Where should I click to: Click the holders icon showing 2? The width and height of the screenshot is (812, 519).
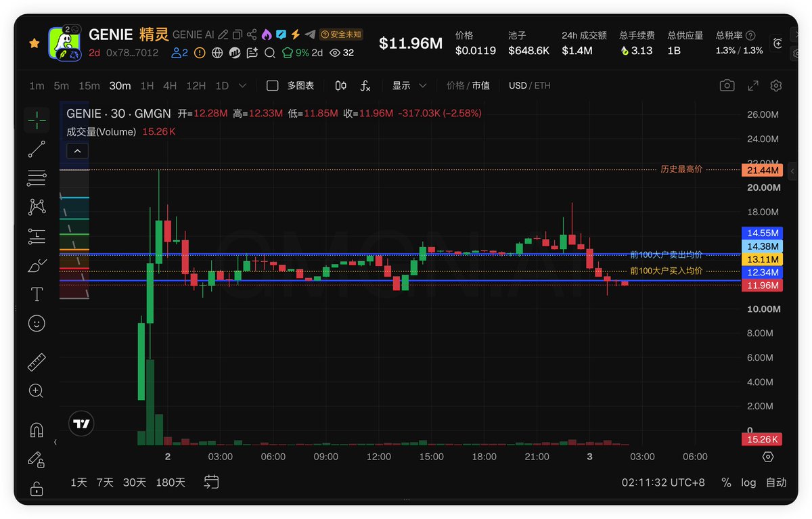pyautogui.click(x=179, y=52)
